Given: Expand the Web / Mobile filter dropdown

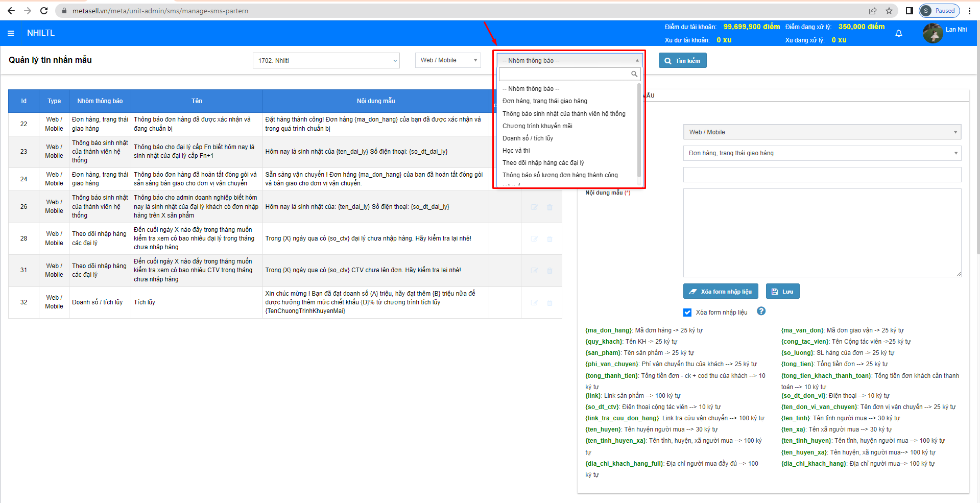Looking at the screenshot, I should point(447,60).
